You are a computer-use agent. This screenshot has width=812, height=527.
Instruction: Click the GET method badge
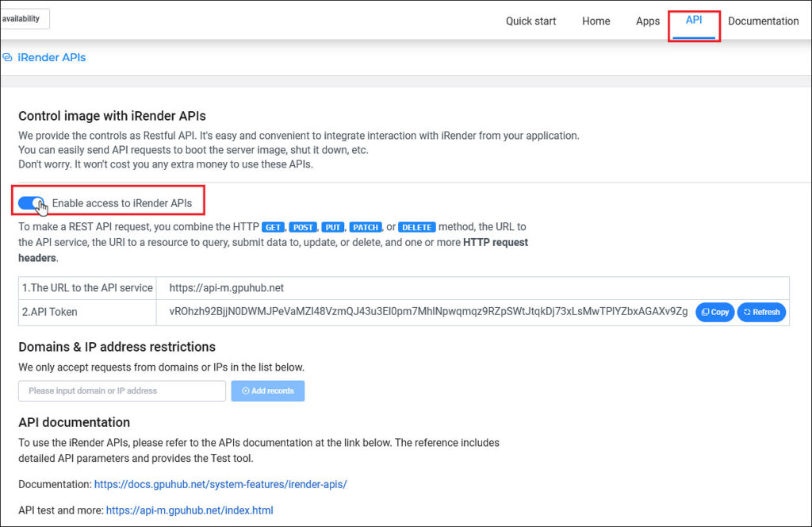click(x=273, y=227)
